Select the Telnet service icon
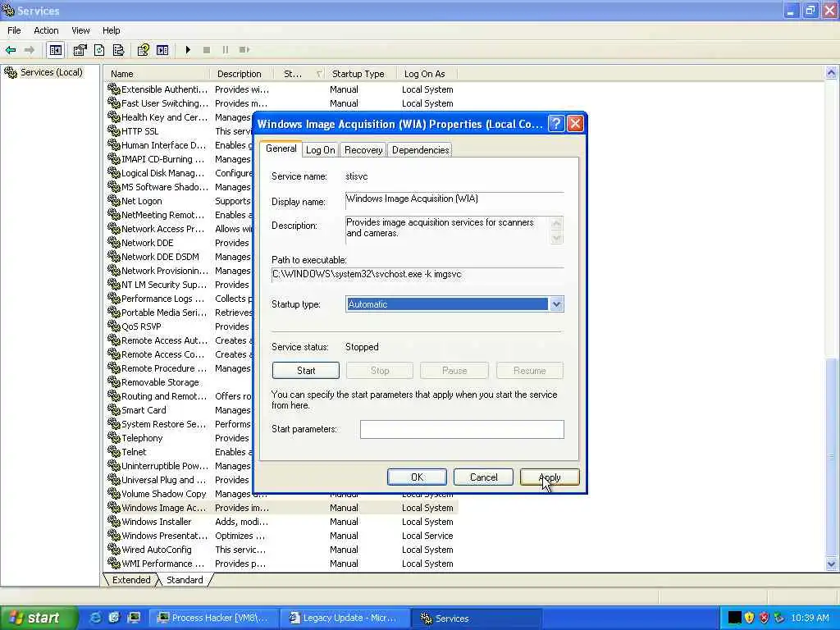 coord(113,452)
